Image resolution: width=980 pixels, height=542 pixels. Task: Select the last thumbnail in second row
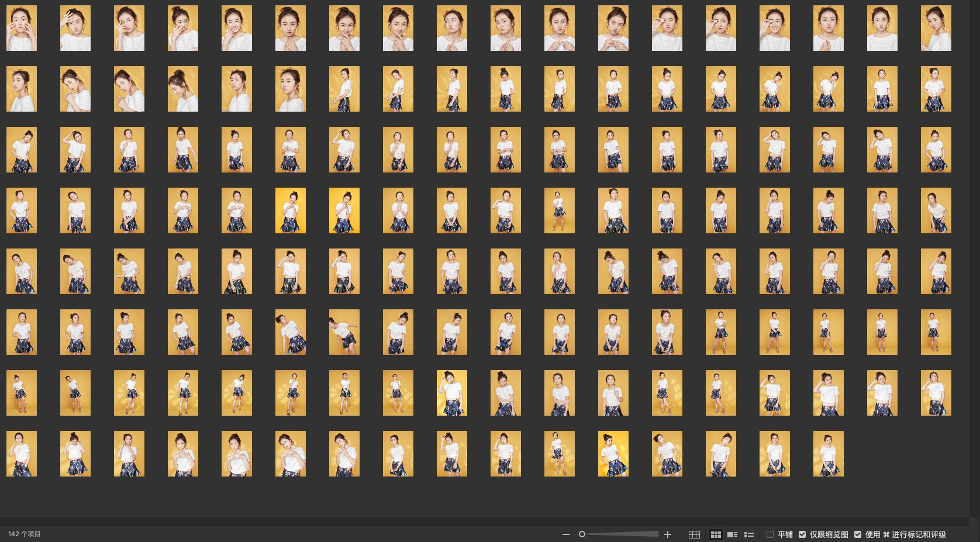tap(936, 89)
